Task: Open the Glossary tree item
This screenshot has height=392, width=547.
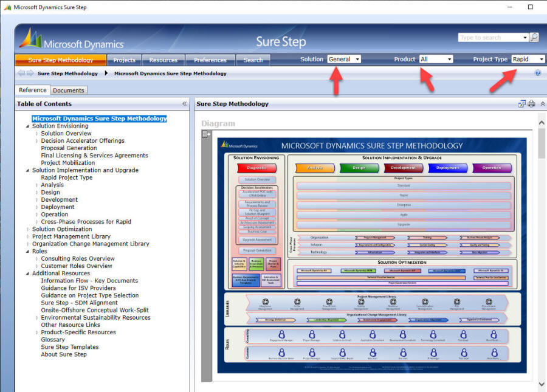Action: (x=53, y=339)
